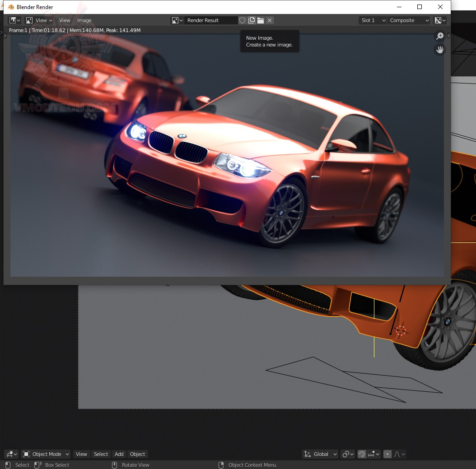Open the Image menu in the render window
This screenshot has height=469, width=476.
pyautogui.click(x=84, y=20)
